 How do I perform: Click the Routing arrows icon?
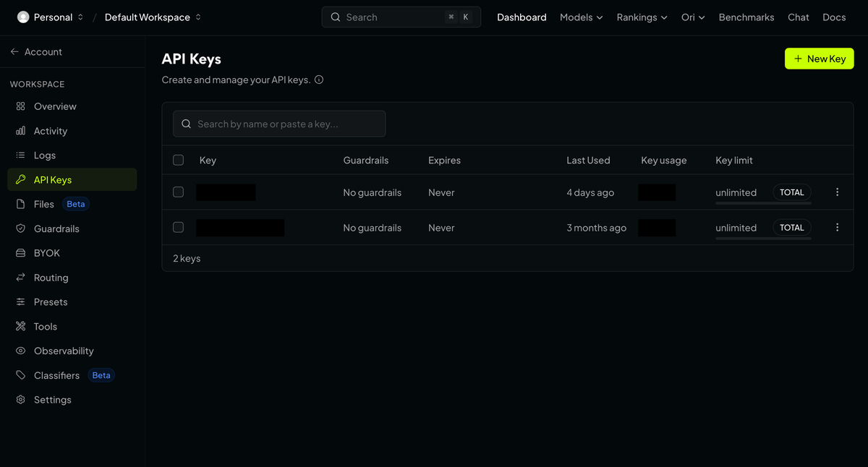click(20, 278)
